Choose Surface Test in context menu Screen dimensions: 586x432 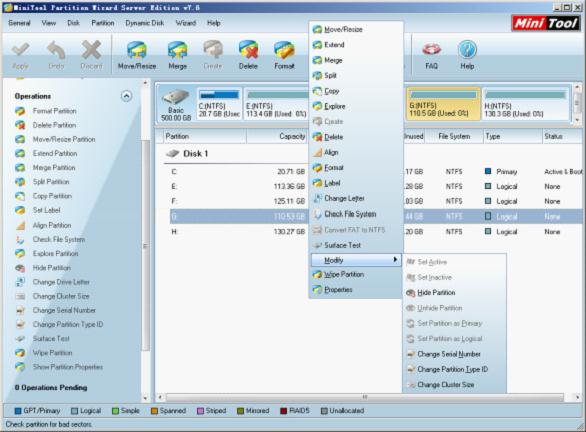[356, 245]
